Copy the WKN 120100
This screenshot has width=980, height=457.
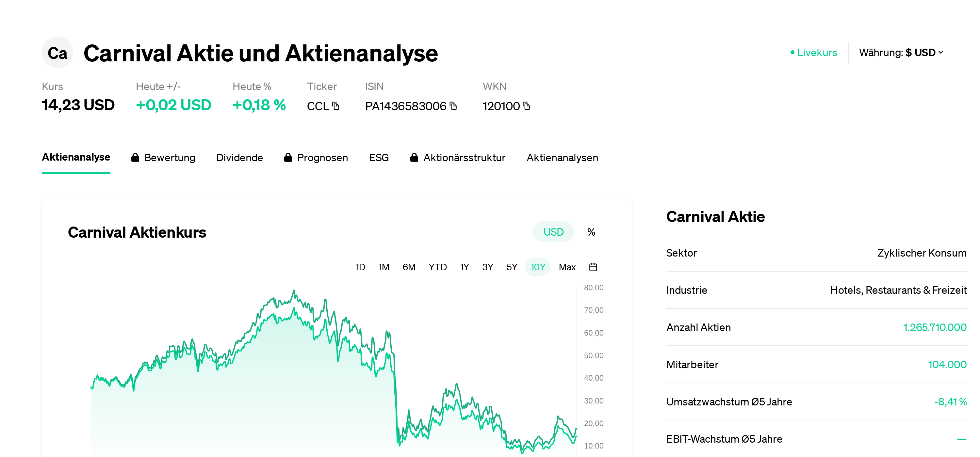click(x=527, y=106)
